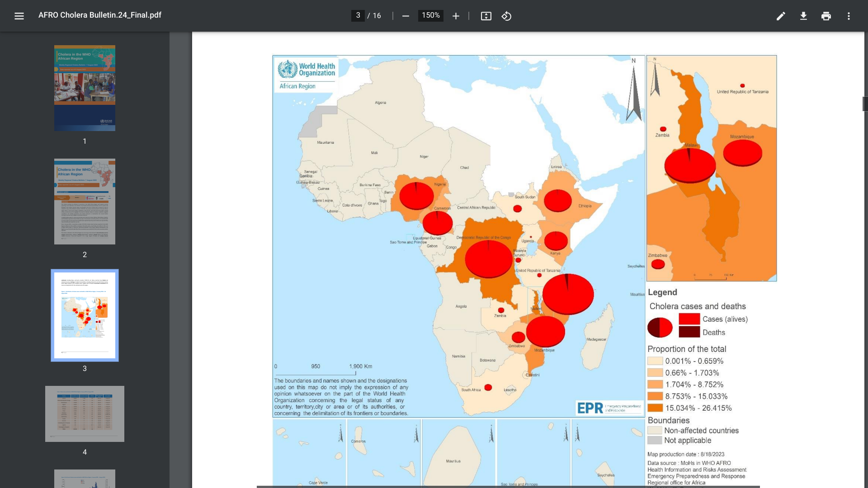868x488 pixels.
Task: Print the document
Action: tap(826, 16)
